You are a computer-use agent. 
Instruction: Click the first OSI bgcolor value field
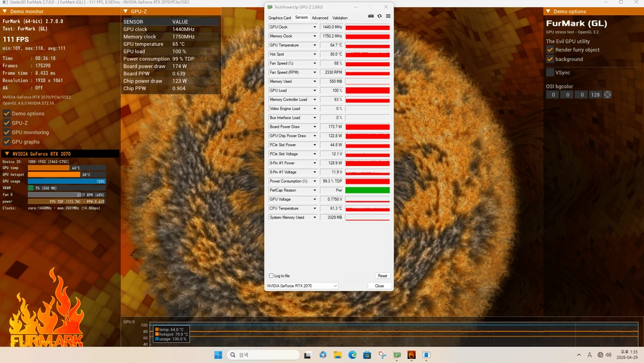tap(553, 94)
